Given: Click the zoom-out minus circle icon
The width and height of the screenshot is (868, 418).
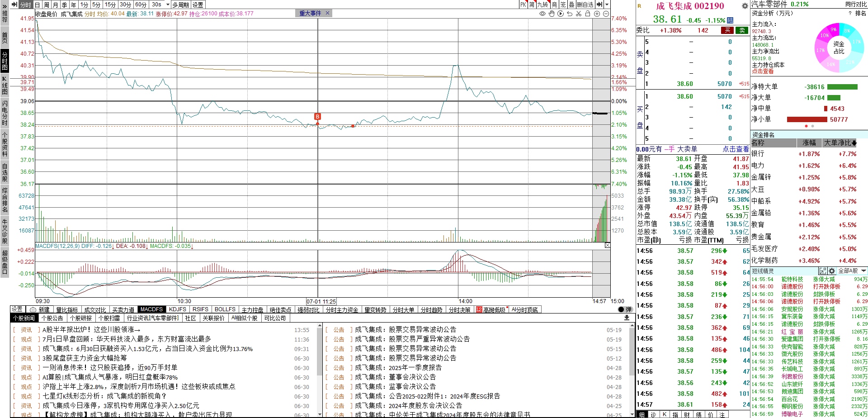Looking at the screenshot, I should tap(606, 14).
